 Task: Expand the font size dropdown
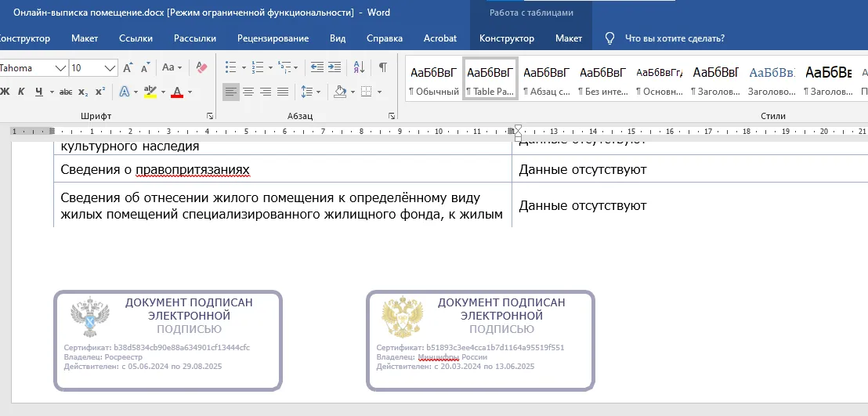pyautogui.click(x=110, y=68)
